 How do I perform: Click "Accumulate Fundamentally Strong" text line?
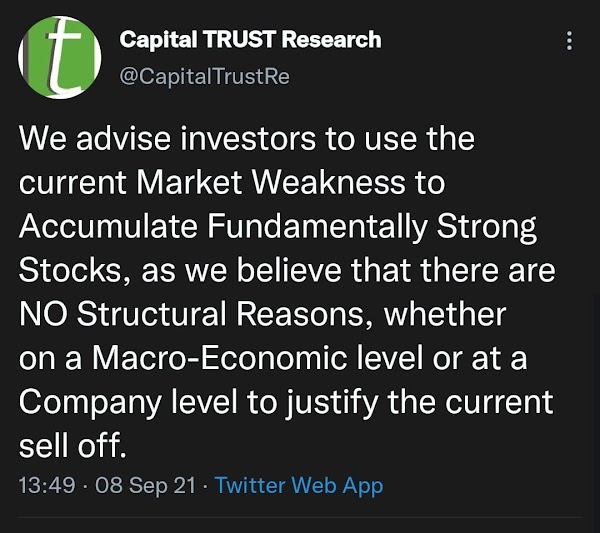pyautogui.click(x=278, y=228)
